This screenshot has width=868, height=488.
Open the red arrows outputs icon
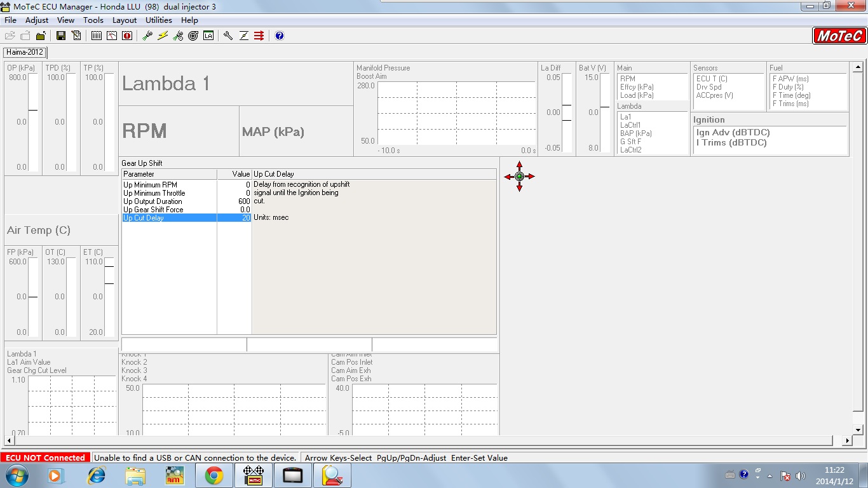(x=259, y=36)
